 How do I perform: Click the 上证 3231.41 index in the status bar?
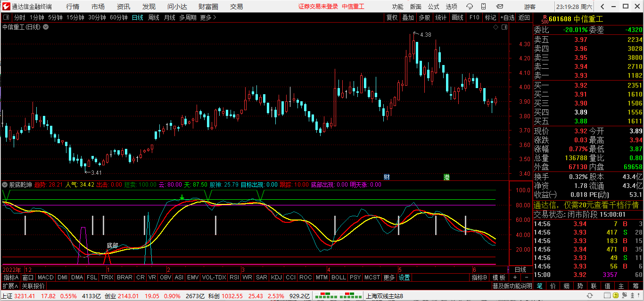click(x=18, y=296)
